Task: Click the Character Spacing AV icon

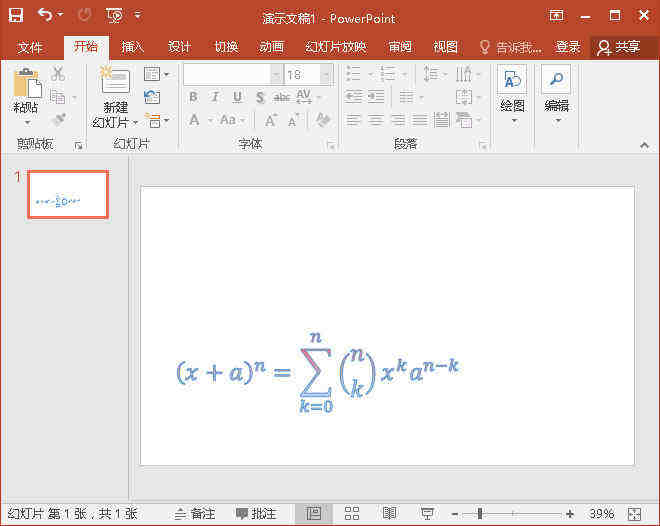Action: pos(304,97)
